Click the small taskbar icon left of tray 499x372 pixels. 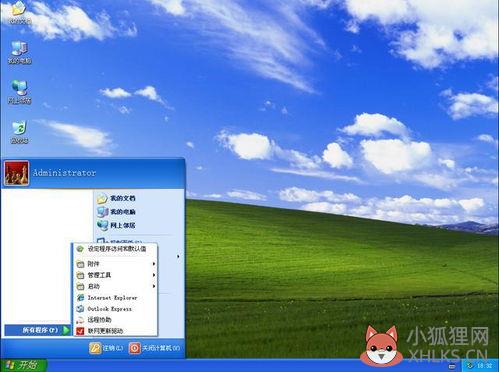(x=452, y=366)
